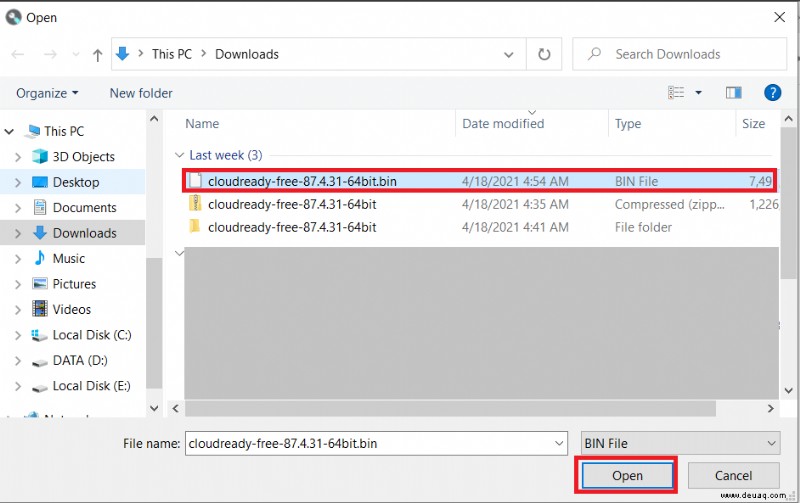Open the Organize menu
This screenshot has width=800, height=503.
(x=47, y=93)
